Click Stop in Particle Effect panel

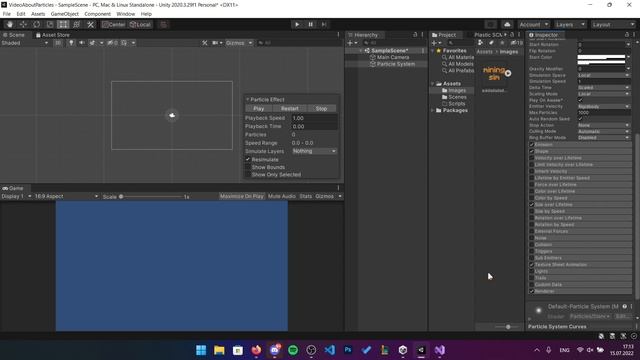(x=321, y=109)
